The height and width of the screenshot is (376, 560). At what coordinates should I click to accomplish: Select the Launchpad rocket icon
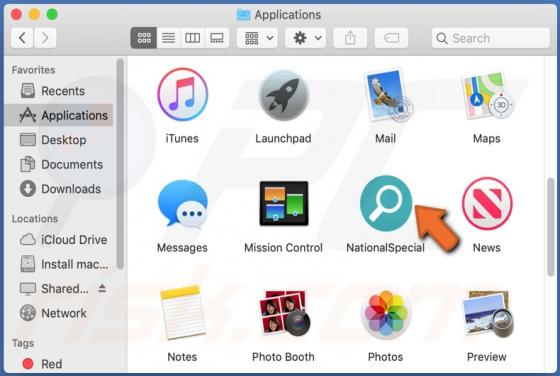tap(284, 95)
